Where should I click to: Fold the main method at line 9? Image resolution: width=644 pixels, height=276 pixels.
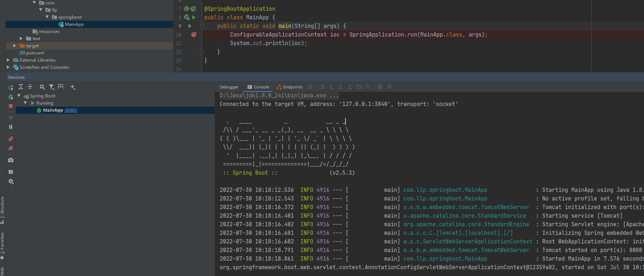(x=202, y=26)
